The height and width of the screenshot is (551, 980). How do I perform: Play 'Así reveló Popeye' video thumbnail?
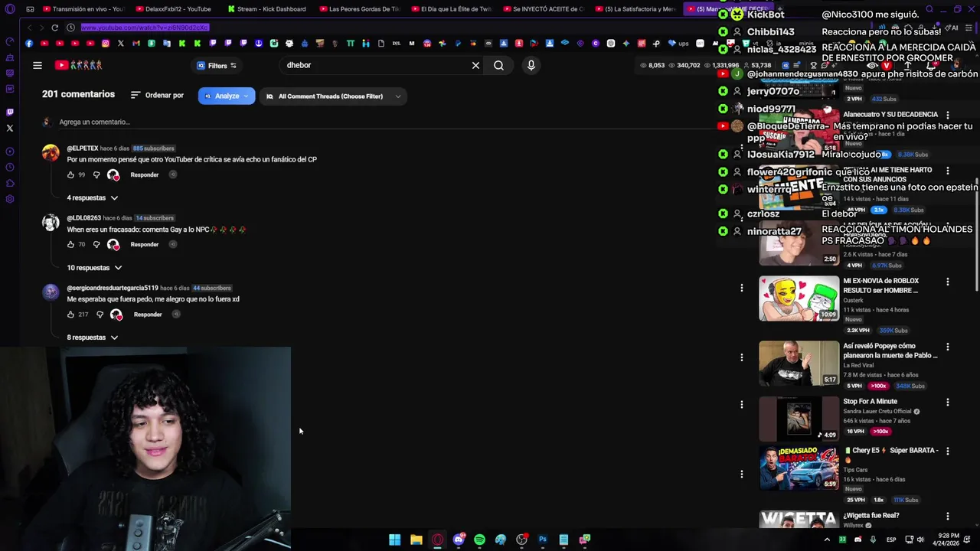(799, 363)
